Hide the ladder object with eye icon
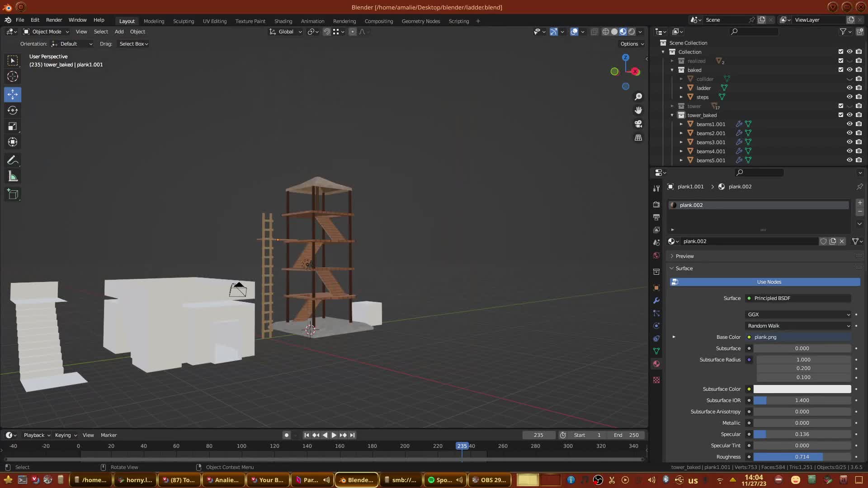 (849, 88)
